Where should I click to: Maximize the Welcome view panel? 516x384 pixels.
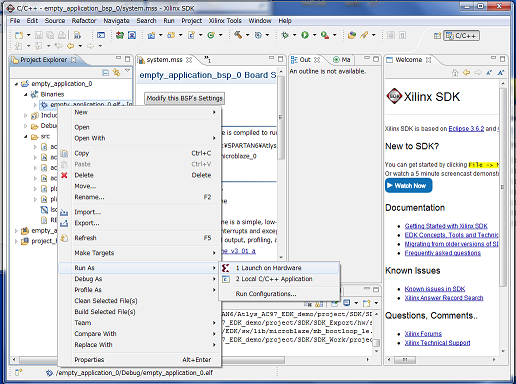point(503,59)
